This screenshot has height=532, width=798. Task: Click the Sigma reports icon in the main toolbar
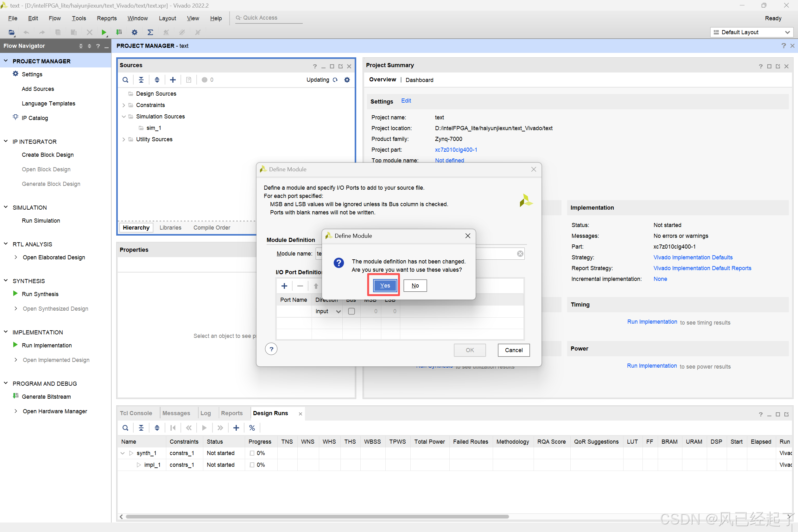150,32
